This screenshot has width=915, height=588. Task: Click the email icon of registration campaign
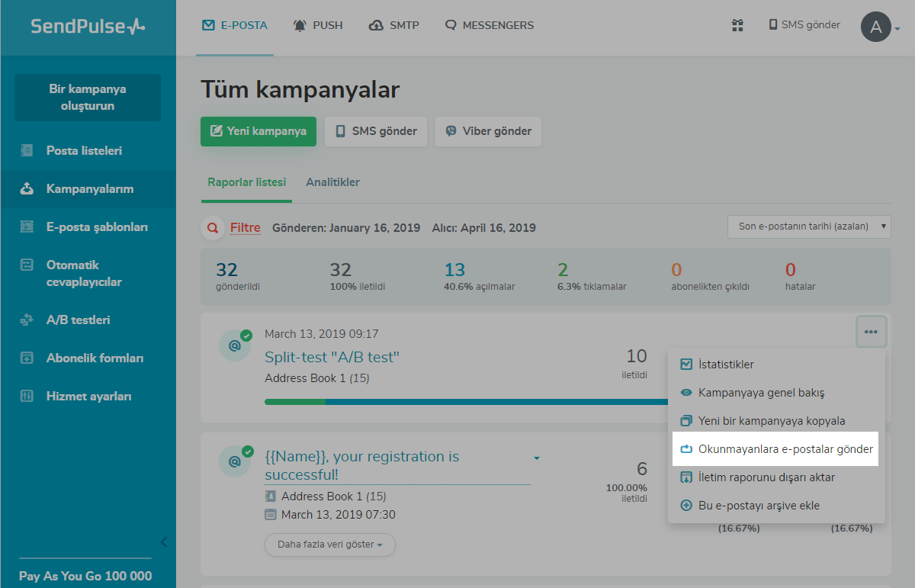click(x=235, y=462)
